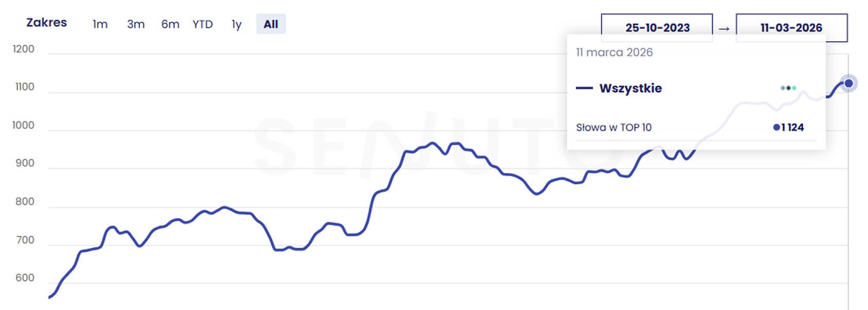Click the three-dot icon in tooltip
The width and height of the screenshot is (868, 310).
click(x=788, y=88)
